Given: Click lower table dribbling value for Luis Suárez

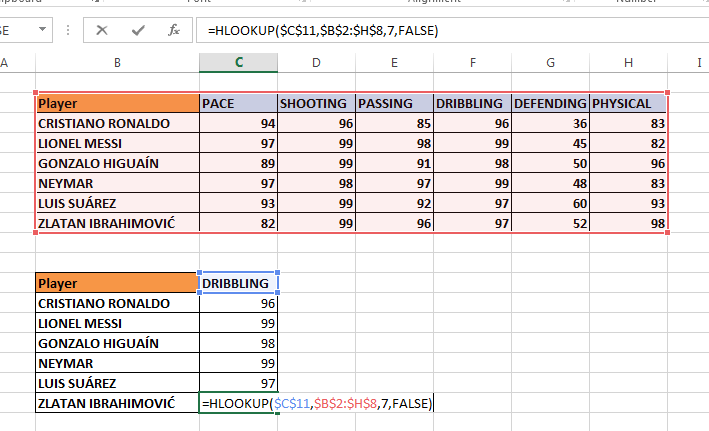Looking at the screenshot, I should [x=238, y=382].
